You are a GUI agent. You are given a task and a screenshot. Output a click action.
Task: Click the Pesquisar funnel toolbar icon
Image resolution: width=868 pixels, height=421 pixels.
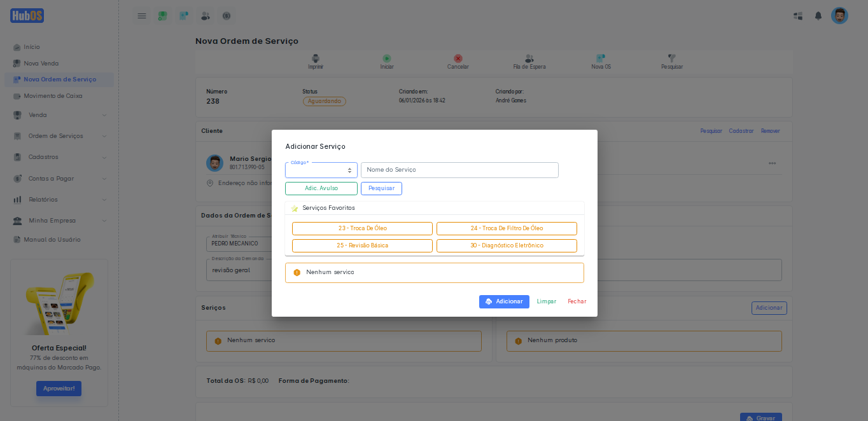click(672, 59)
